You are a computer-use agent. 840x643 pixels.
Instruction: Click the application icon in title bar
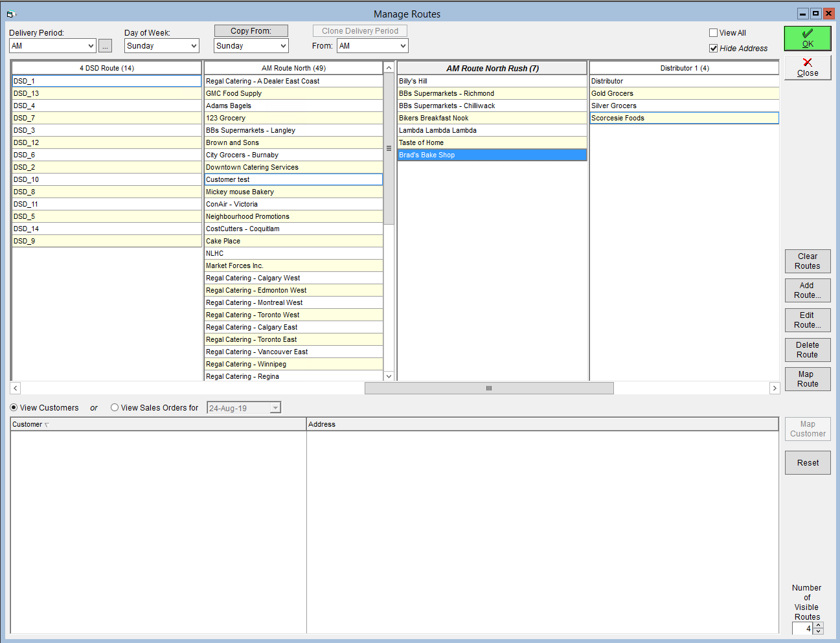11,14
